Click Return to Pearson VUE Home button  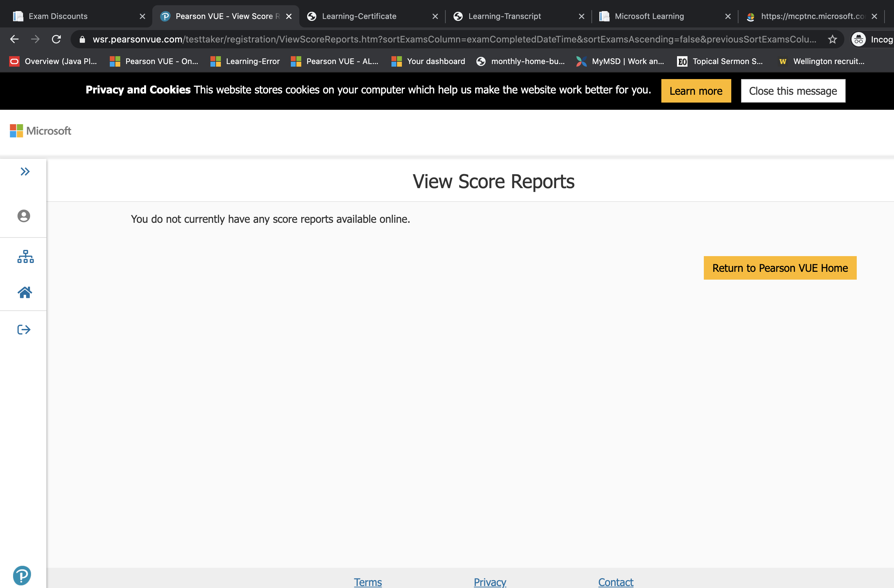click(x=780, y=268)
